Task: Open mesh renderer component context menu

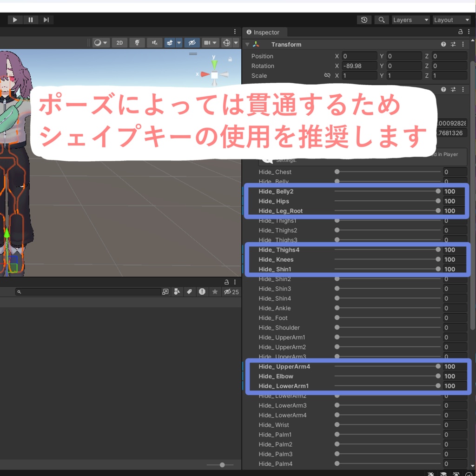Action: 463,89
